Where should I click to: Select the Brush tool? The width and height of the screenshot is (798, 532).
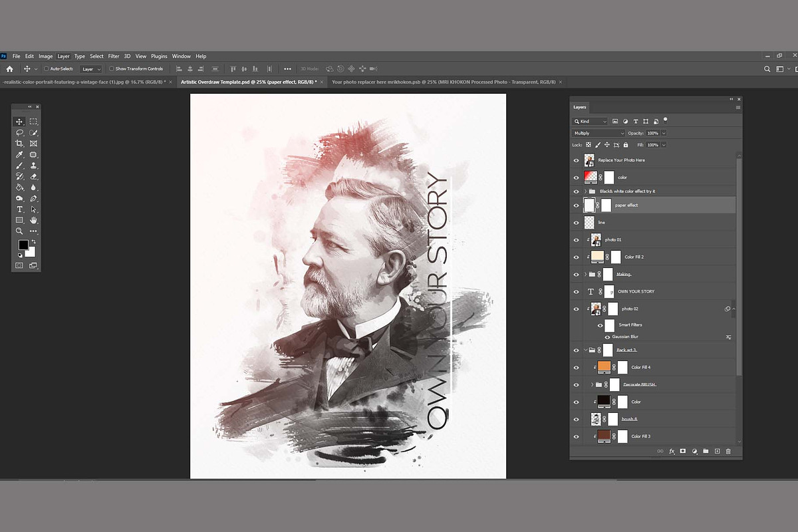pos(19,166)
